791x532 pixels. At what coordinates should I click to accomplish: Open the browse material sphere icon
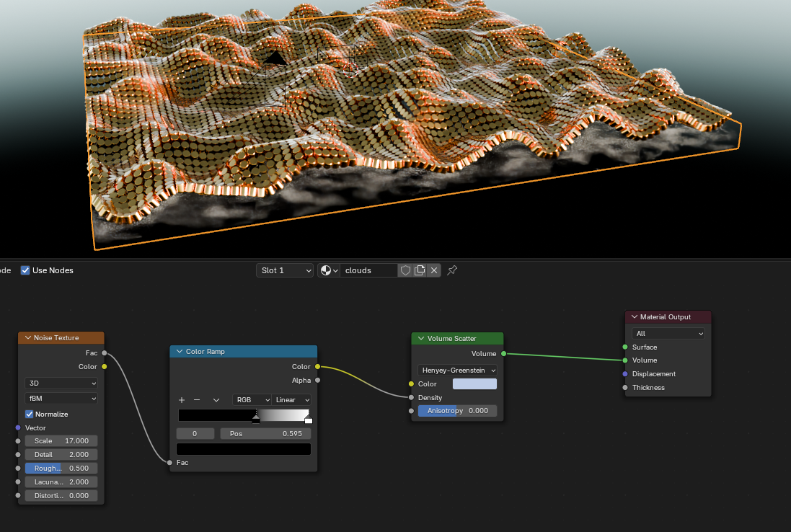327,270
